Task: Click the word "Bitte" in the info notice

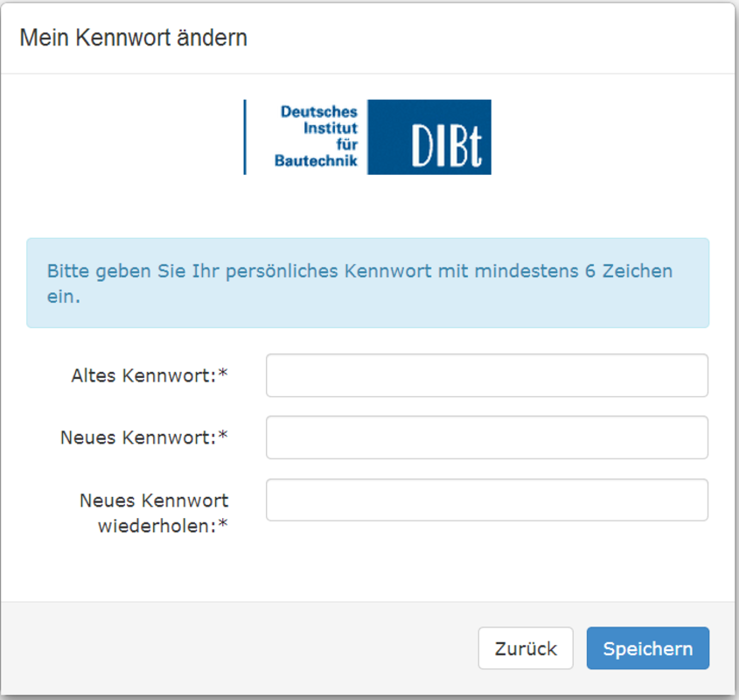Action: [67, 270]
